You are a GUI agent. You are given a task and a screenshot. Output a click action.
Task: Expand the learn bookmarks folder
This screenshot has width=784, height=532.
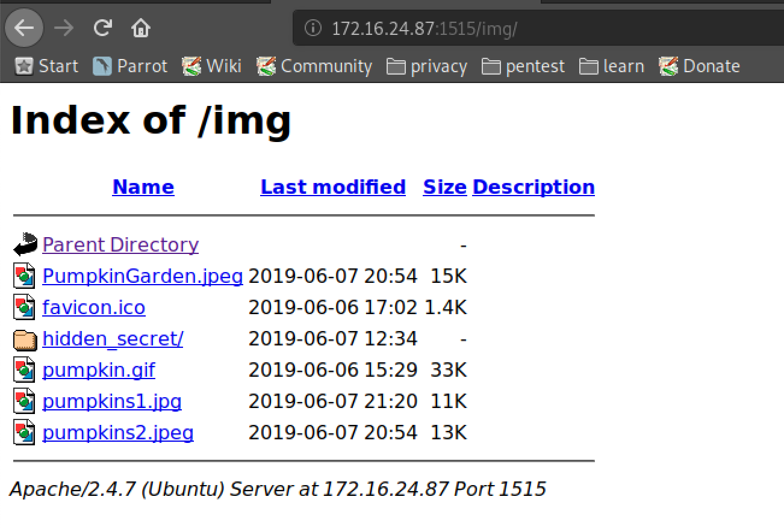[612, 66]
